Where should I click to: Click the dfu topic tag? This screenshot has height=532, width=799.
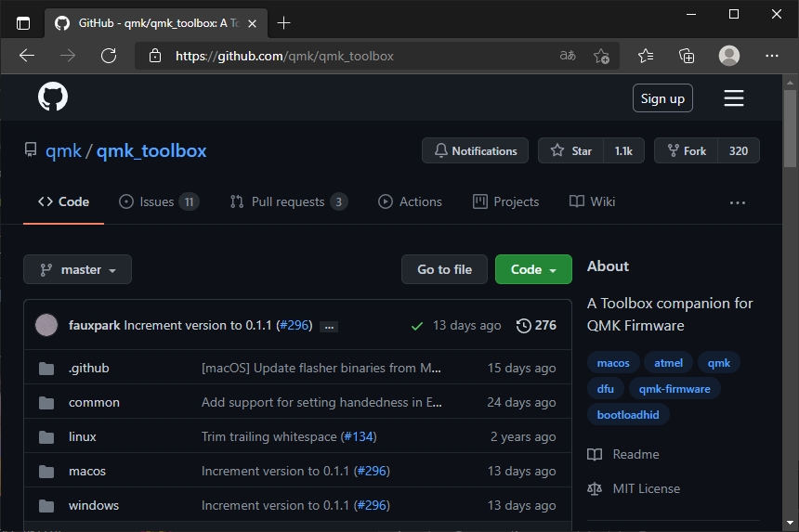pyautogui.click(x=606, y=389)
